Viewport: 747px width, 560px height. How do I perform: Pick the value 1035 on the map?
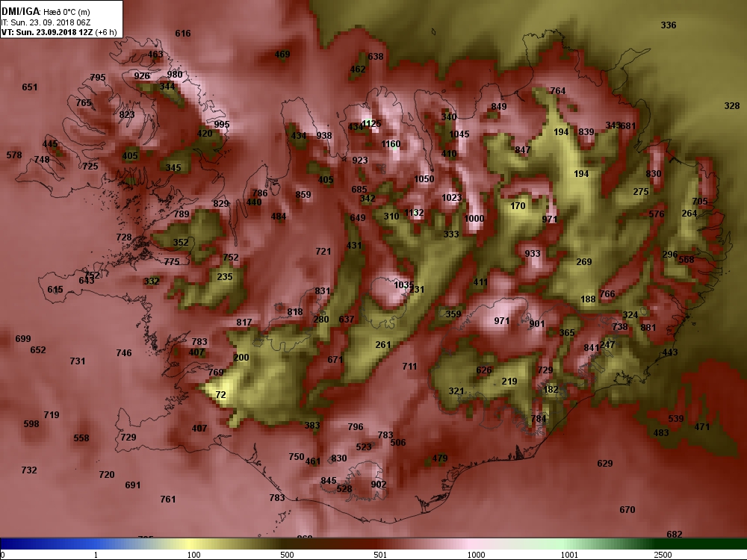click(x=403, y=284)
